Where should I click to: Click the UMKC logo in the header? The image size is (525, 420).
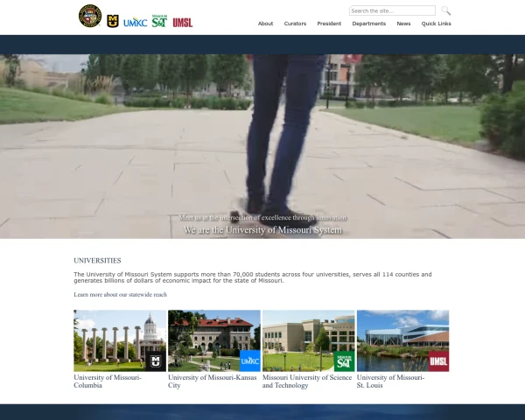136,23
